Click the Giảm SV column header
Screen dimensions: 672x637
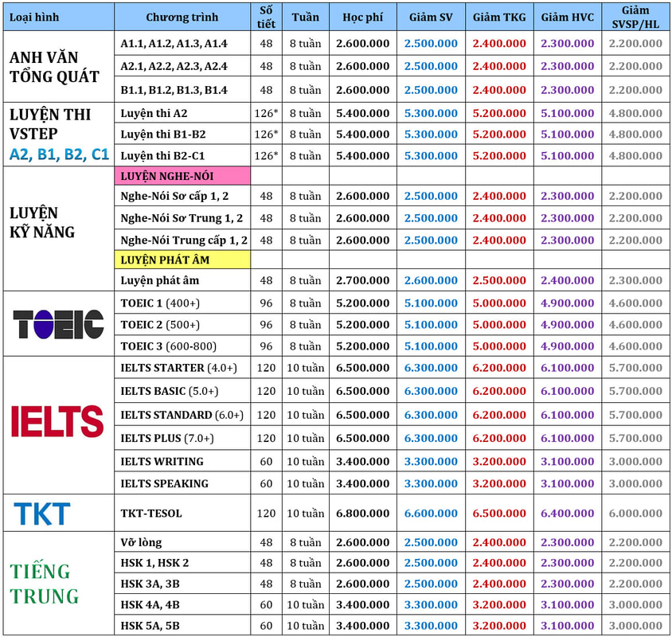431,17
